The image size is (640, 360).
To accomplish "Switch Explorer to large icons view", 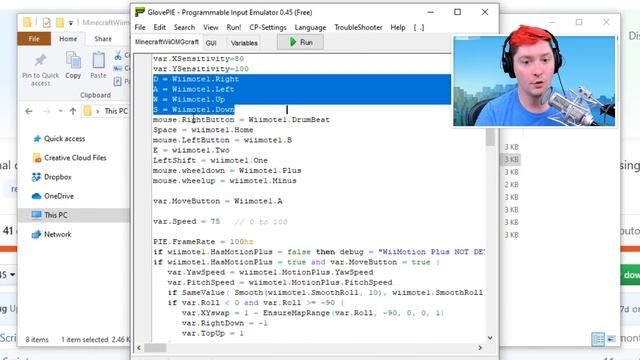I will tap(611, 339).
